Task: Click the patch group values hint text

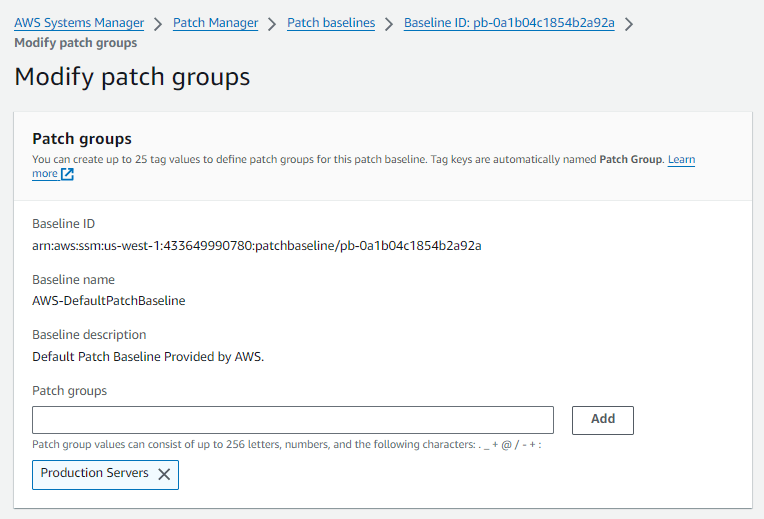Action: 286,444
